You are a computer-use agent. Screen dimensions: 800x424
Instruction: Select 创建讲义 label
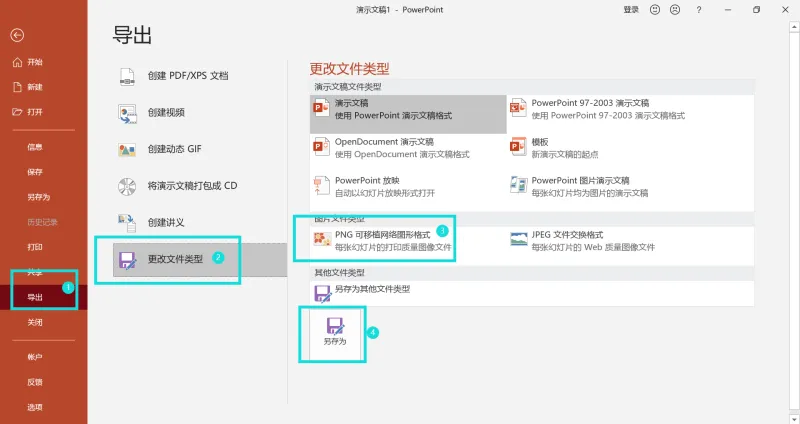(166, 222)
